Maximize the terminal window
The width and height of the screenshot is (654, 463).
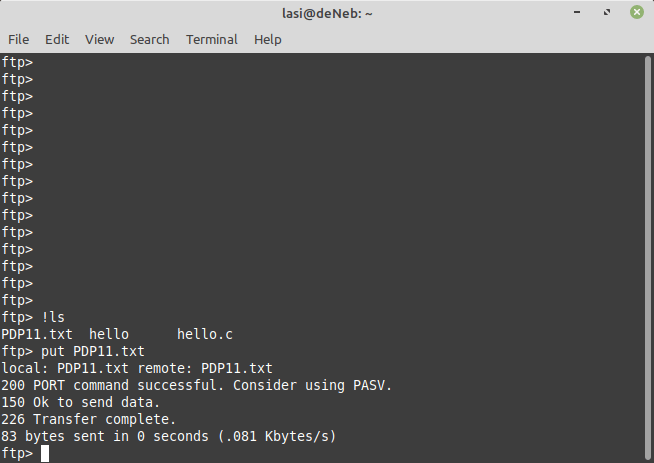[607, 13]
